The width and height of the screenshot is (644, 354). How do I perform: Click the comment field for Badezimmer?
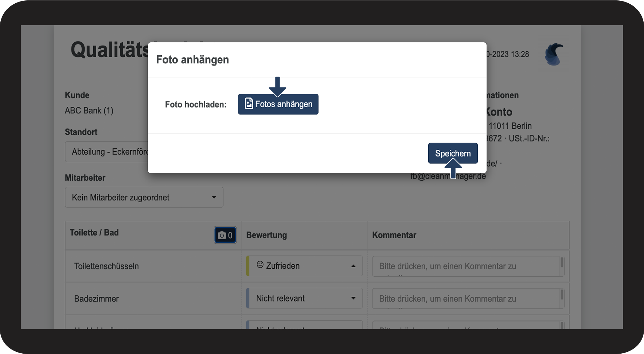coord(468,299)
